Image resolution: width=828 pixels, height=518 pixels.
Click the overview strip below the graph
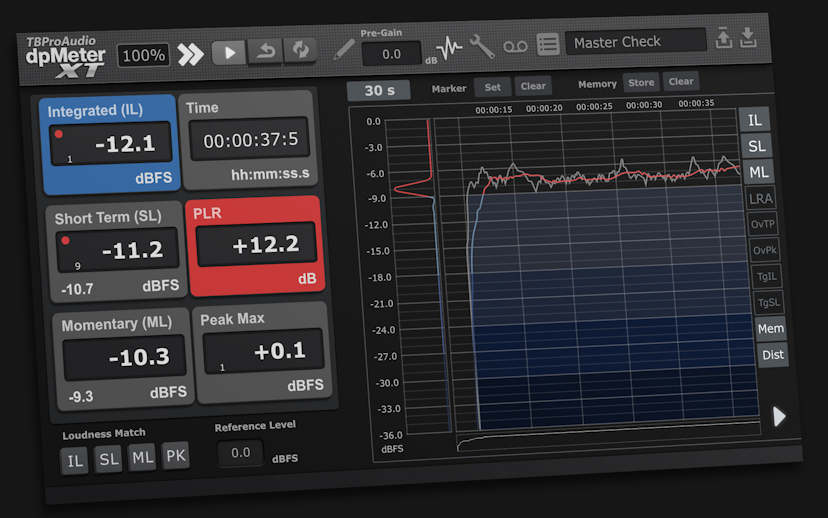[x=607, y=436]
